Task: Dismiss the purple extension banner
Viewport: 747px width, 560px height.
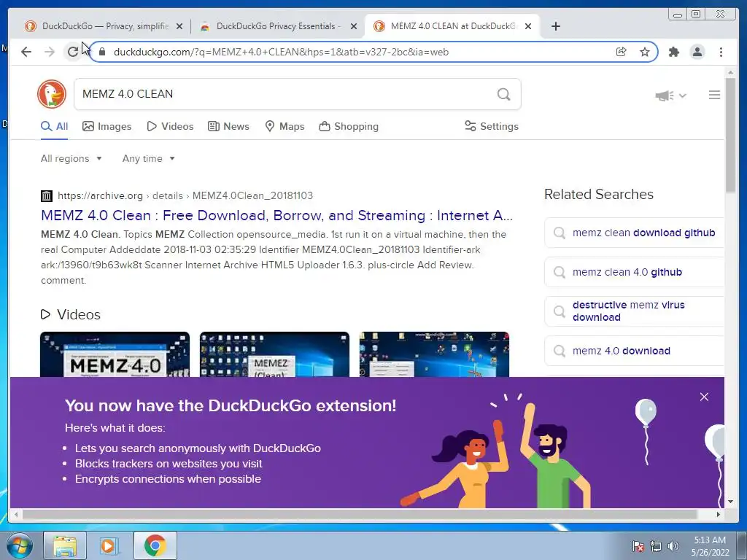Action: [x=704, y=397]
